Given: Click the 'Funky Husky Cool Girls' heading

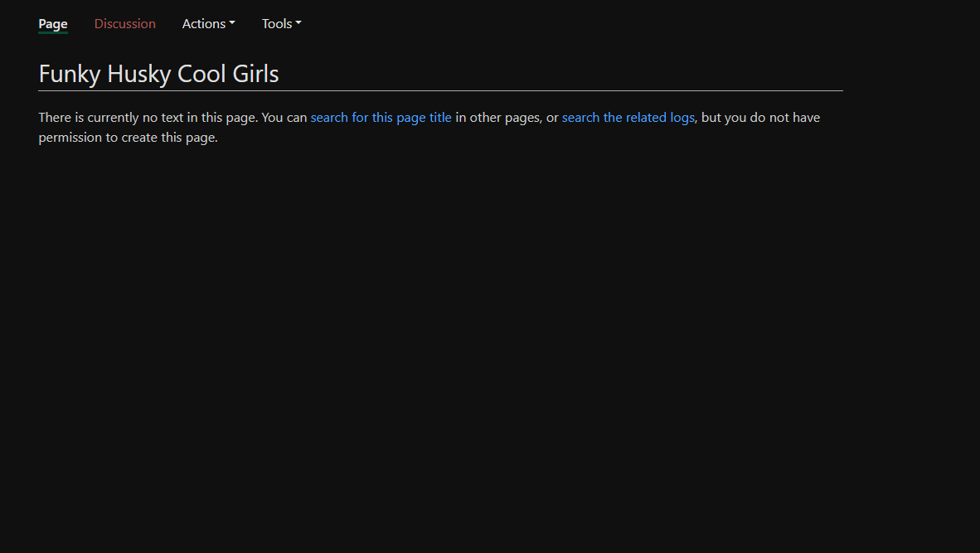Looking at the screenshot, I should point(158,74).
